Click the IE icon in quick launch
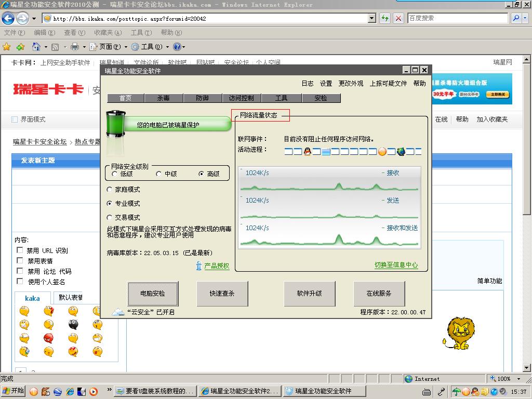Image resolution: width=532 pixels, height=399 pixels. [x=70, y=392]
